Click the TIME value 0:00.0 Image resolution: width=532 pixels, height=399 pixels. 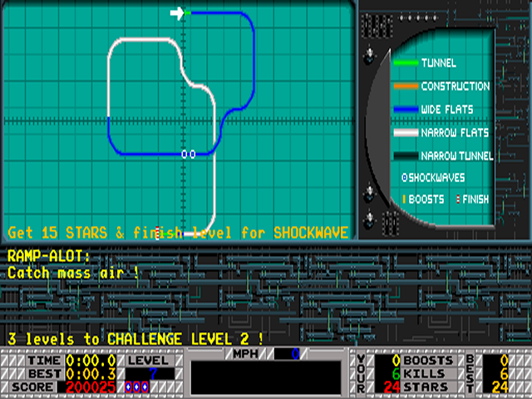[91, 361]
